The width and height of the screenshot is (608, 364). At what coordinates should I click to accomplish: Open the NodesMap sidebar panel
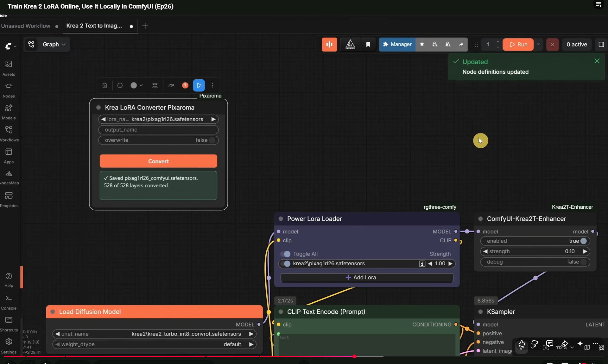click(9, 177)
